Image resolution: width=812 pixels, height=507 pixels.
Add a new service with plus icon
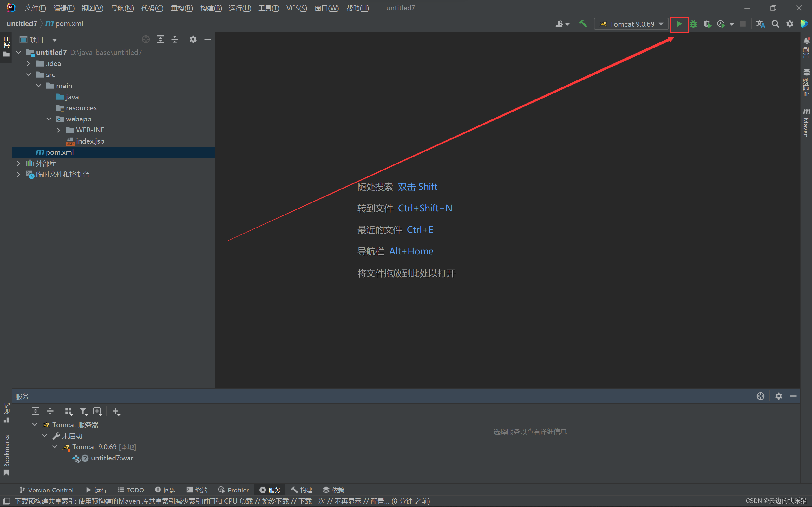pyautogui.click(x=115, y=411)
